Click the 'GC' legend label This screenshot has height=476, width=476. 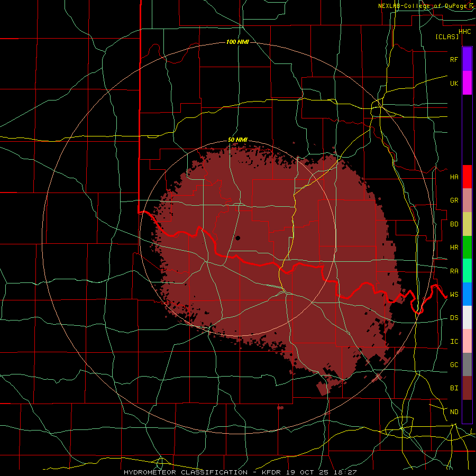point(454,365)
